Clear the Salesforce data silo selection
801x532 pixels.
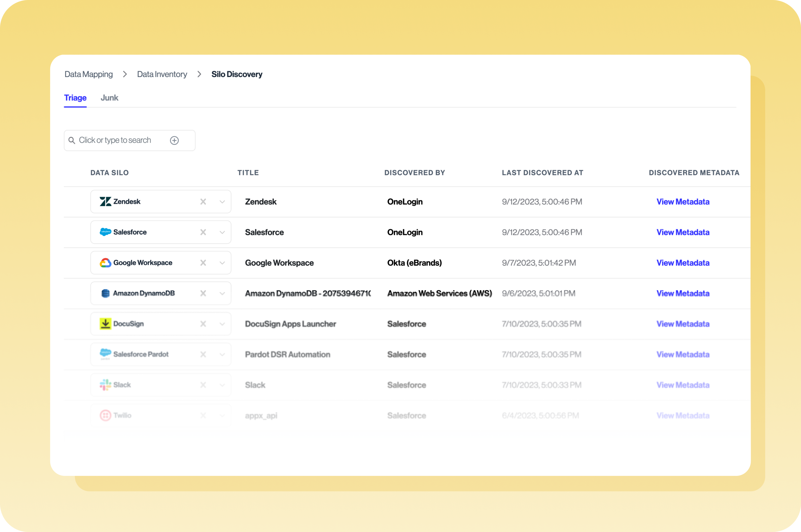[203, 232]
